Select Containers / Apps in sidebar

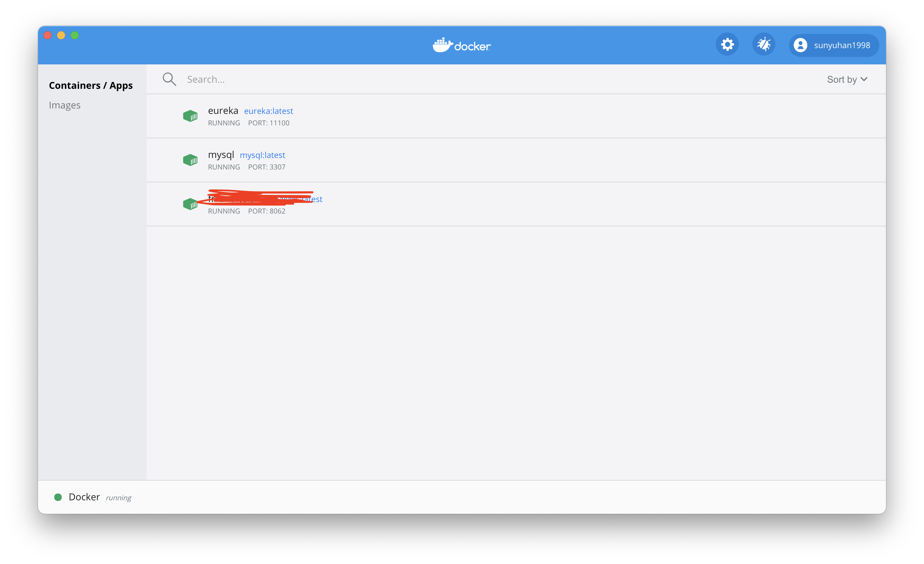(x=91, y=85)
